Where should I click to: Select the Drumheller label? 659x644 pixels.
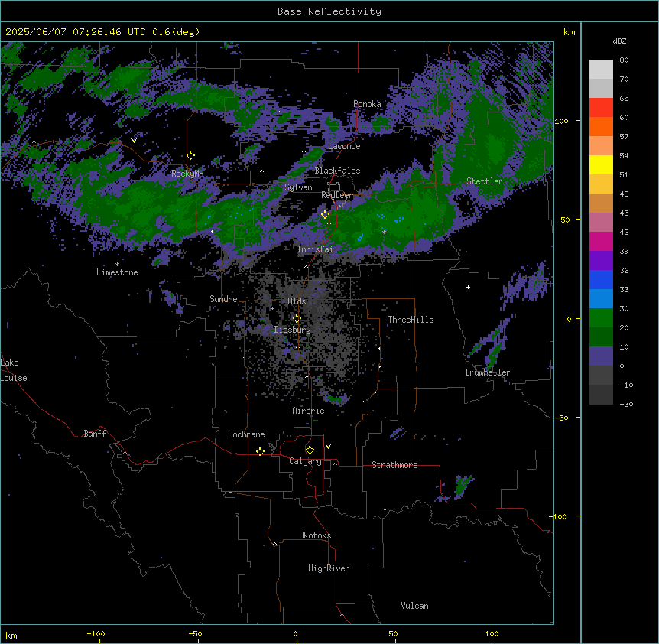point(488,372)
